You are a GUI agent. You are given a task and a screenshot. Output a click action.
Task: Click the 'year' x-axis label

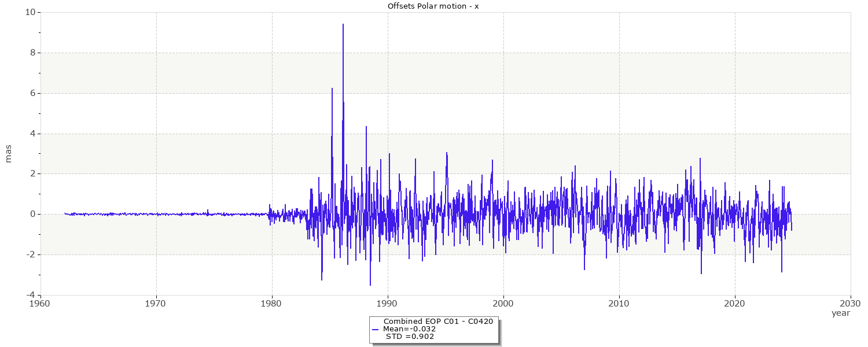pos(841,313)
